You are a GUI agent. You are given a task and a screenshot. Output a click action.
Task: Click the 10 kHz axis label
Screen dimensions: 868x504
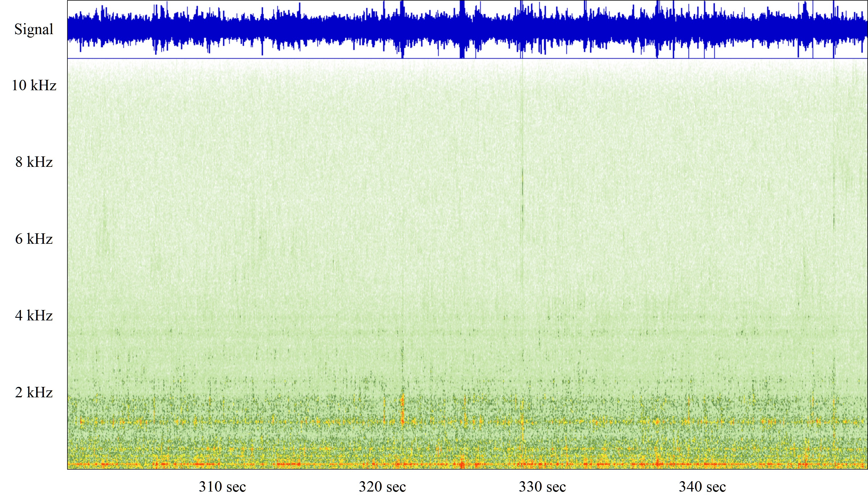pos(34,85)
